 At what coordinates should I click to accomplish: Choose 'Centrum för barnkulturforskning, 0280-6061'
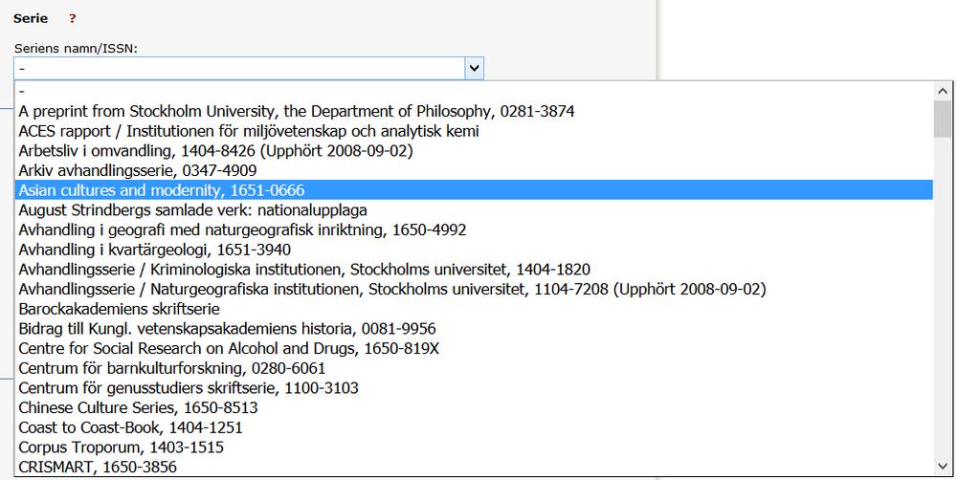pyautogui.click(x=474, y=367)
